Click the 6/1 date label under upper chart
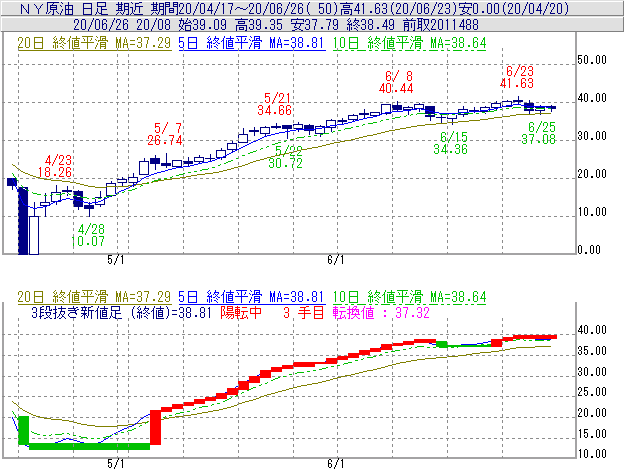The image size is (624, 475). (x=335, y=260)
